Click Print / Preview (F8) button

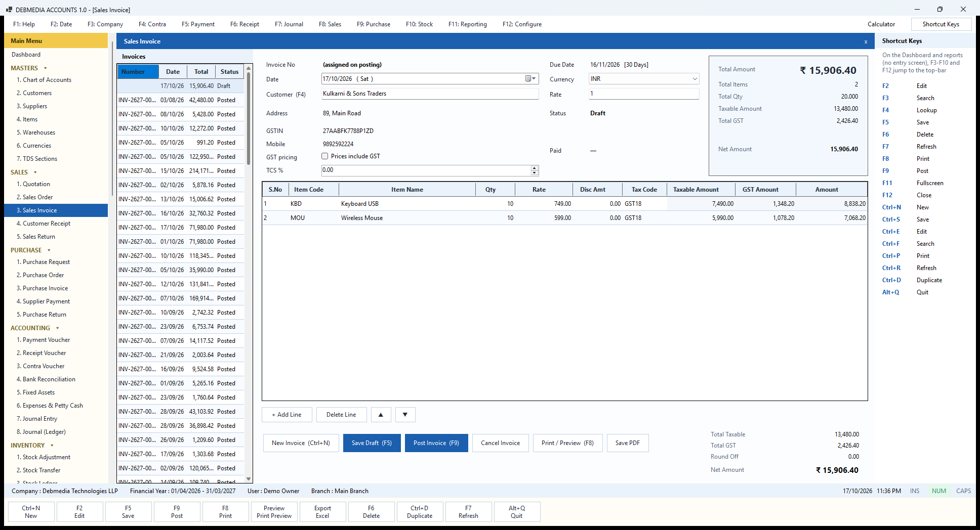[x=567, y=443]
